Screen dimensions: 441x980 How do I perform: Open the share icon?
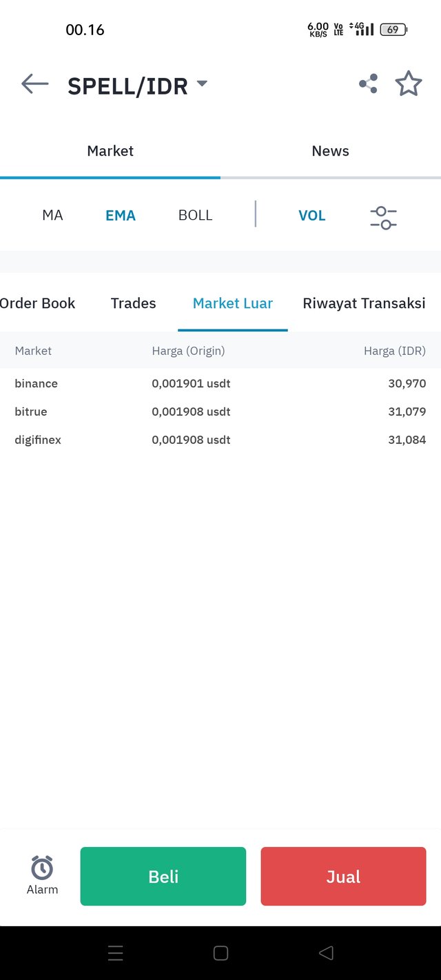pyautogui.click(x=368, y=84)
